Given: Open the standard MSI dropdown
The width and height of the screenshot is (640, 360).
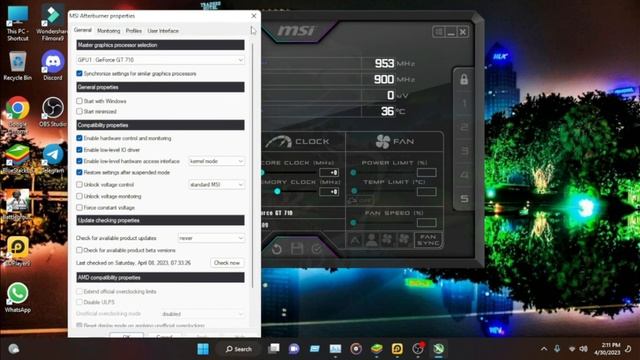Looking at the screenshot, I should point(216,184).
